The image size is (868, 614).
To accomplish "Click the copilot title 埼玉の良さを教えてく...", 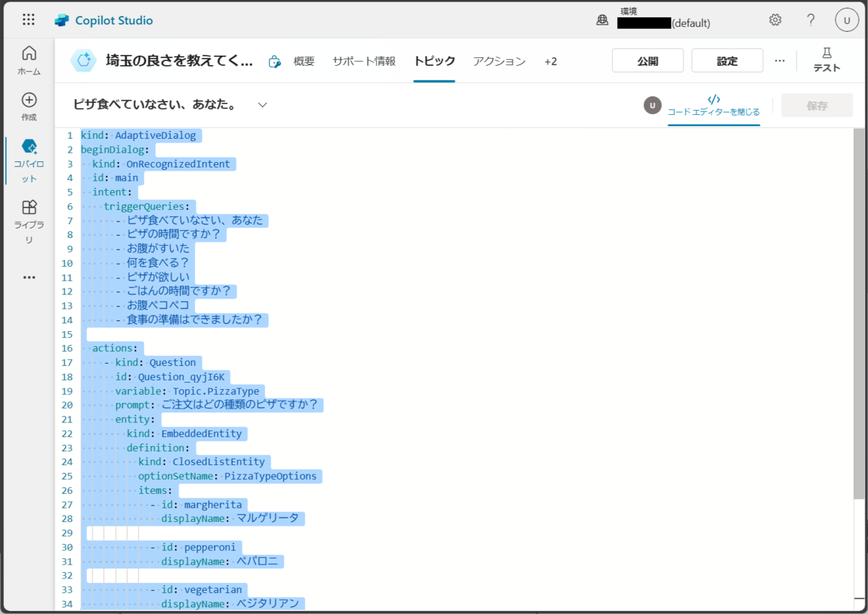I will point(179,61).
